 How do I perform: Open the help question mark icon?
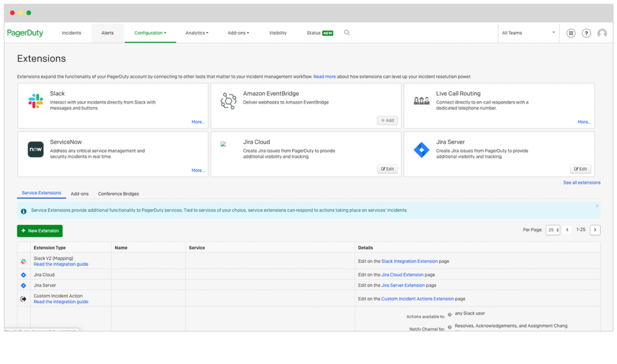(586, 34)
